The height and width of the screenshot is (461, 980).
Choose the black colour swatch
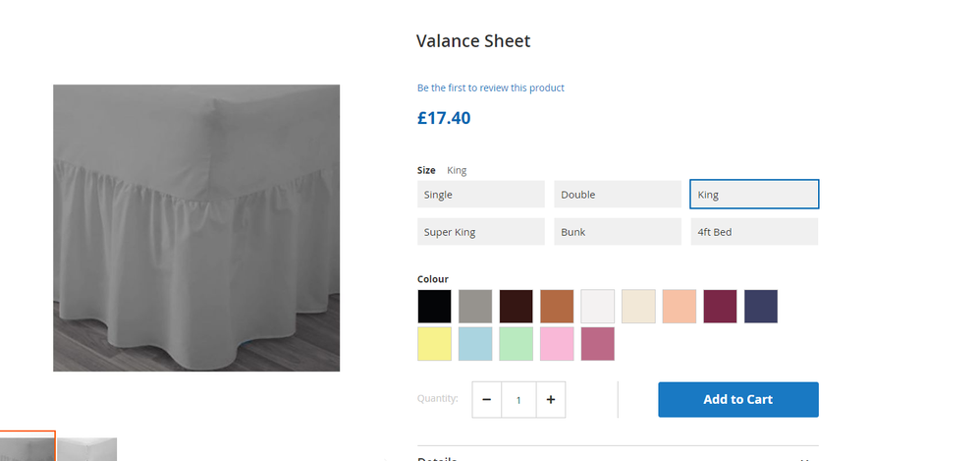tap(434, 306)
